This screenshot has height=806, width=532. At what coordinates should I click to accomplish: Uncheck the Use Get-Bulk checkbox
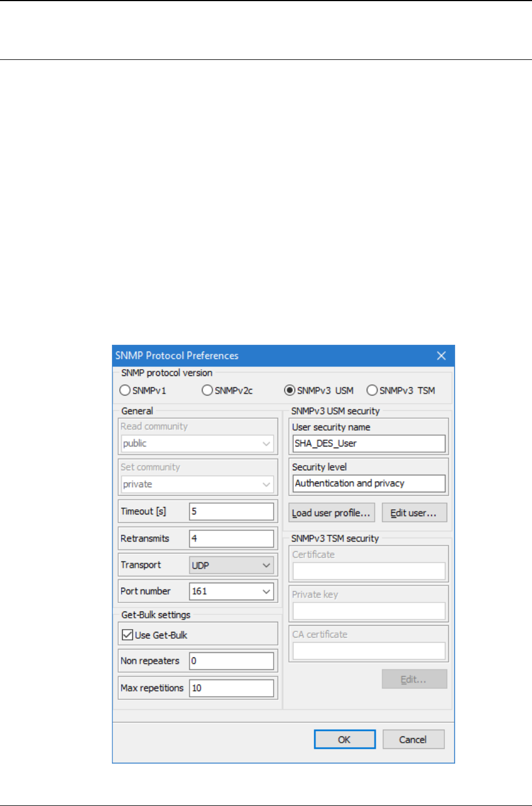127,635
